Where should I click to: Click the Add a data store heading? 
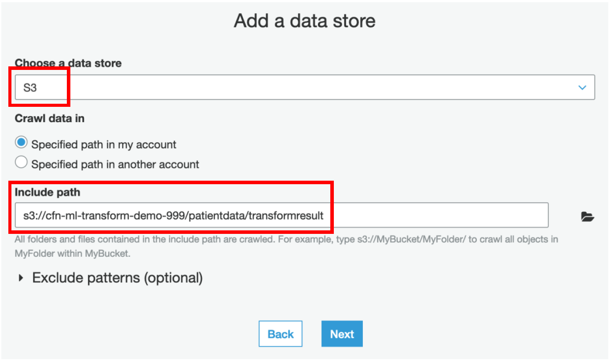pos(305,21)
